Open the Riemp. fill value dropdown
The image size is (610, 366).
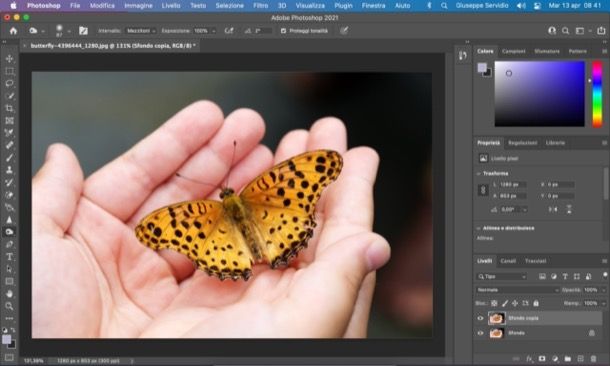point(604,303)
